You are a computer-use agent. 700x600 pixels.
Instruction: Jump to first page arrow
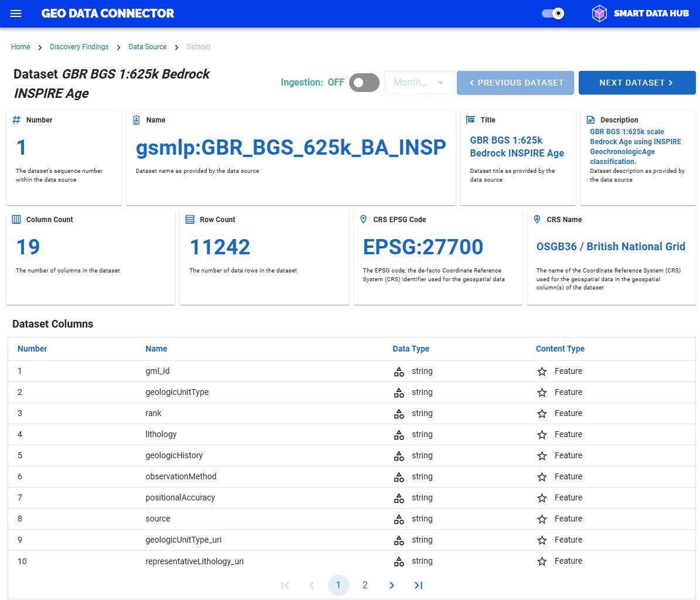[x=285, y=585]
